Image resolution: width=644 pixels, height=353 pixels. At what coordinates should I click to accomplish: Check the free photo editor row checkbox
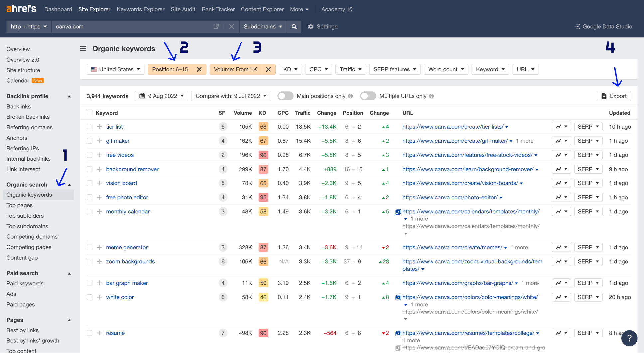[x=90, y=197]
